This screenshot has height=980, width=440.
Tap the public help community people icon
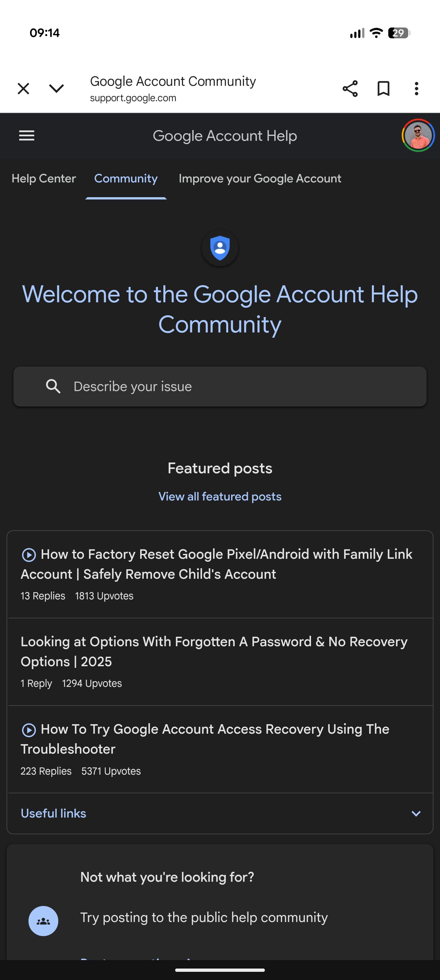tap(43, 921)
